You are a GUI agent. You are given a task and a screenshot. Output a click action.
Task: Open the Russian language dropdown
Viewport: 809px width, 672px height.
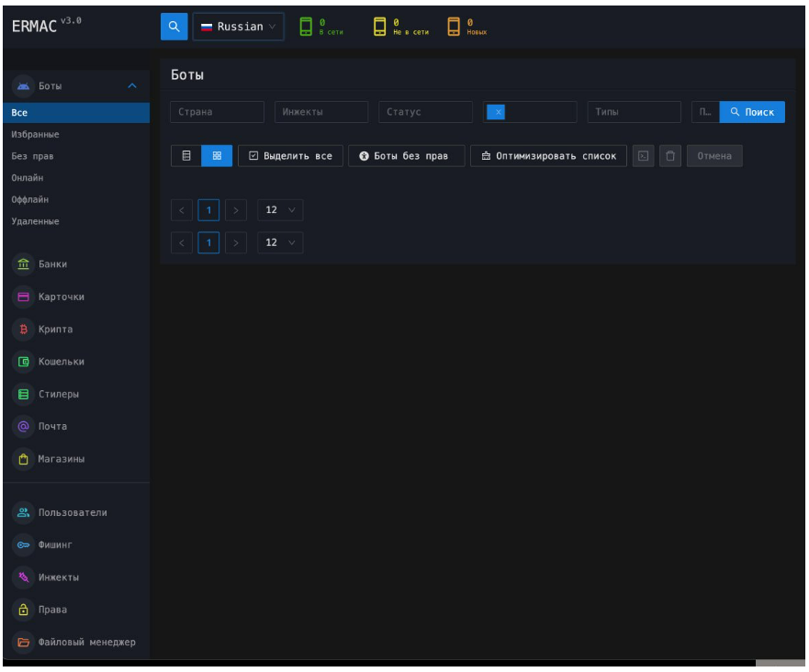[x=239, y=27]
